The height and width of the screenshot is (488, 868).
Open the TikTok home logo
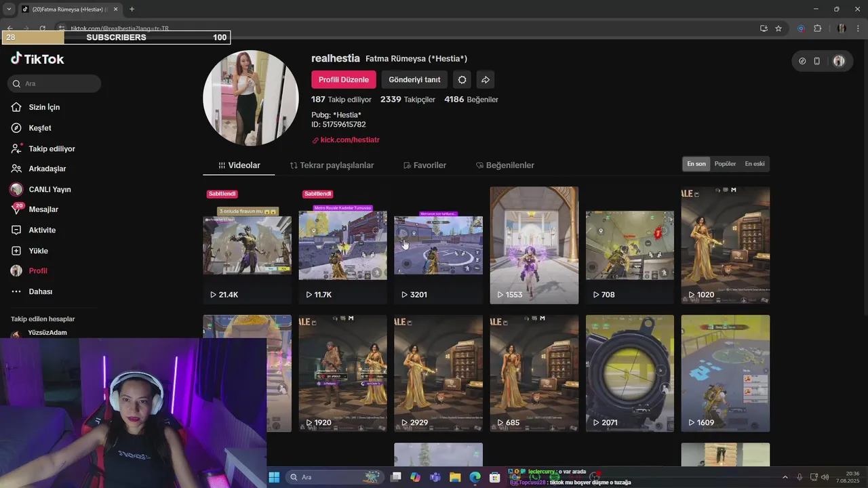coord(37,59)
